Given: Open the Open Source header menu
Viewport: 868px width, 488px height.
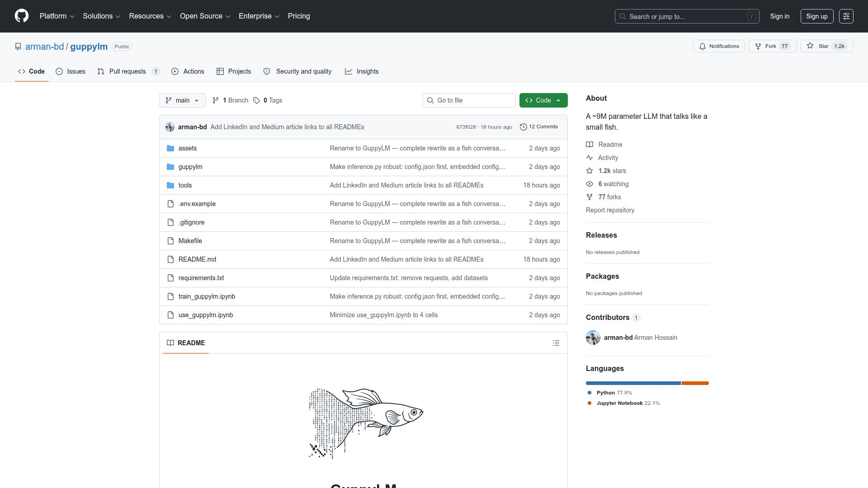Looking at the screenshot, I should (205, 16).
